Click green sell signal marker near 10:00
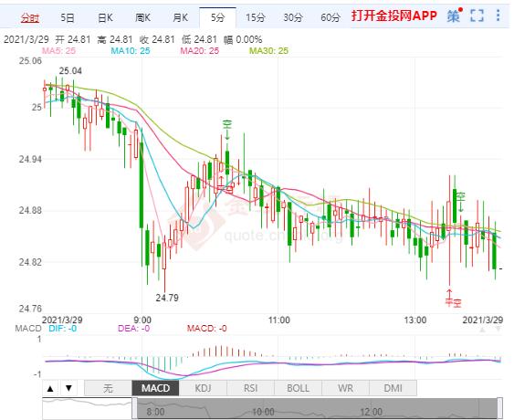 click(227, 129)
